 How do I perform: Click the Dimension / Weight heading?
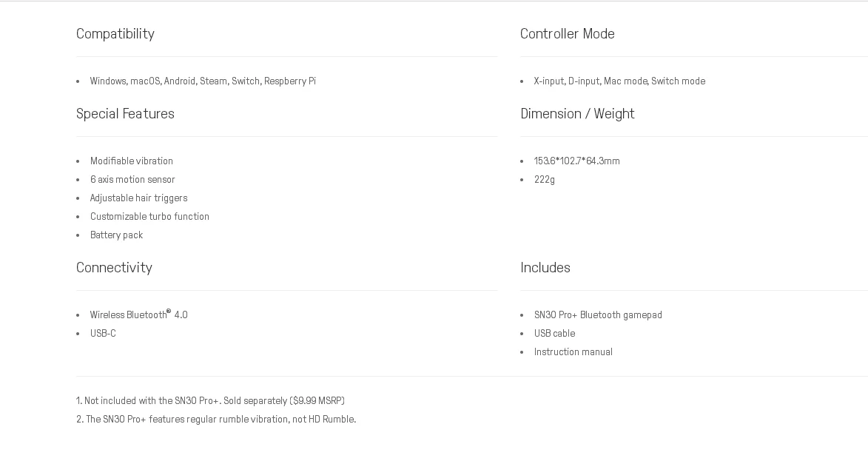point(577,114)
